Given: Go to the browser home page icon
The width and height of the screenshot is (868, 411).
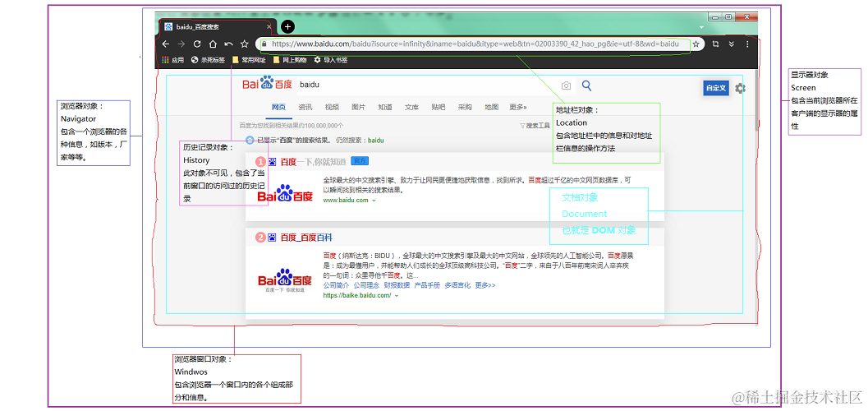Looking at the screenshot, I should click(213, 44).
